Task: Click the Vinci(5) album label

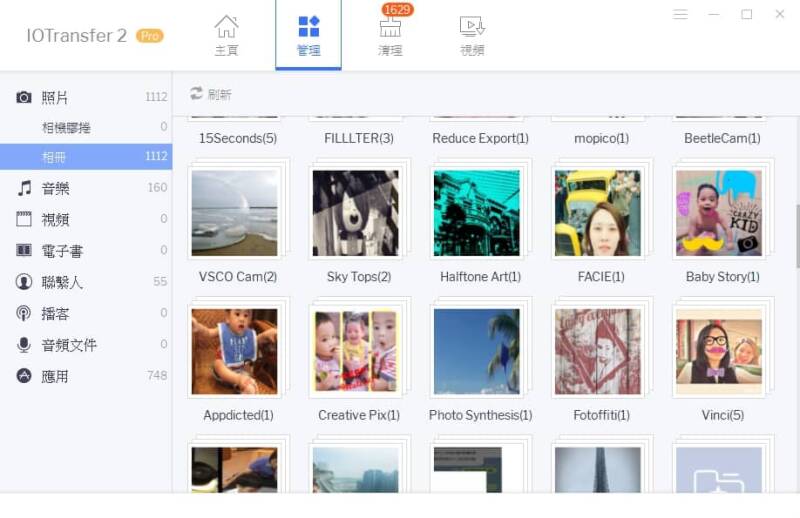Action: 722,415
